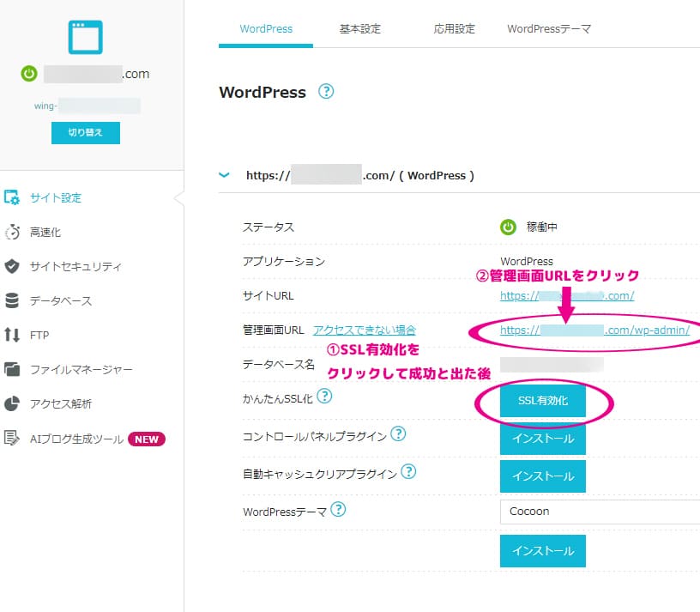Click the データベース名 row label
700x612 pixels.
point(279,365)
